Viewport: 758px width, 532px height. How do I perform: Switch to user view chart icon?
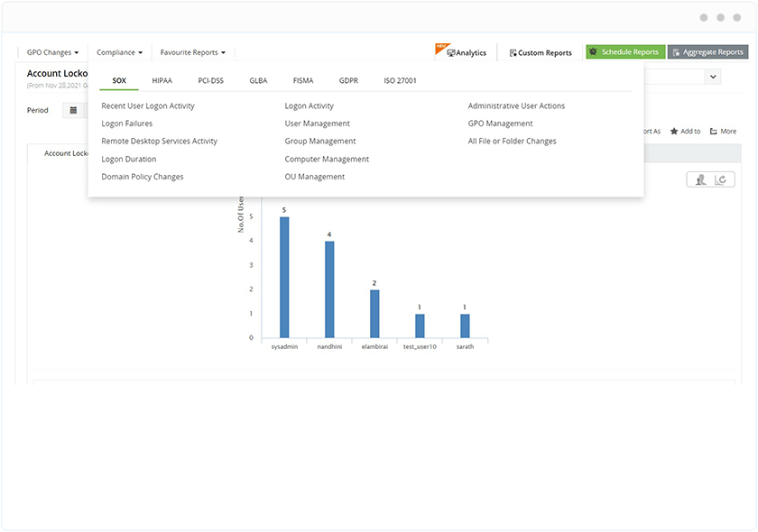coord(700,179)
